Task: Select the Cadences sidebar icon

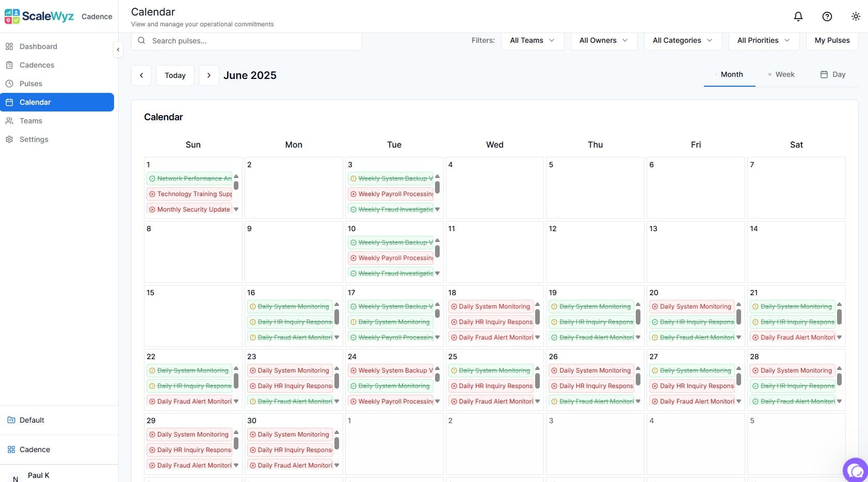Action: pyautogui.click(x=10, y=65)
